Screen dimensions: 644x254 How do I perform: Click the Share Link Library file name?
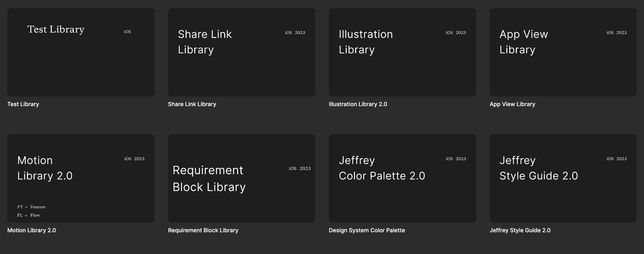[x=192, y=104]
